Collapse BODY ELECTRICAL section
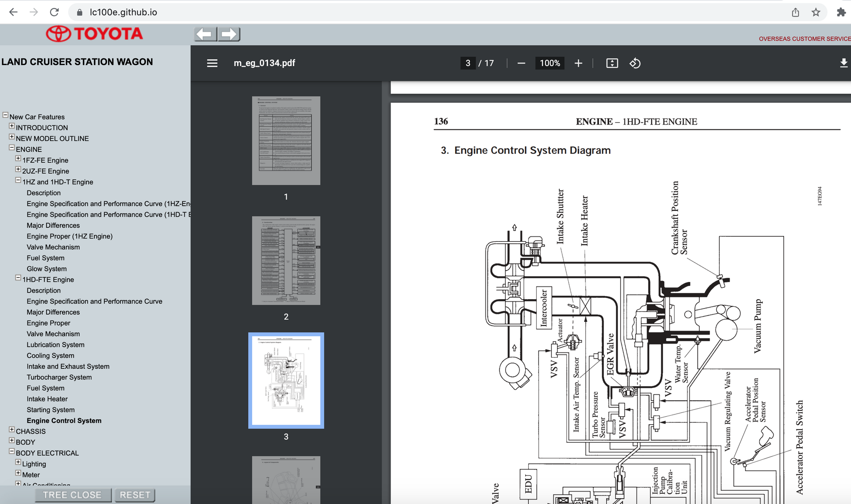851x504 pixels. click(12, 451)
